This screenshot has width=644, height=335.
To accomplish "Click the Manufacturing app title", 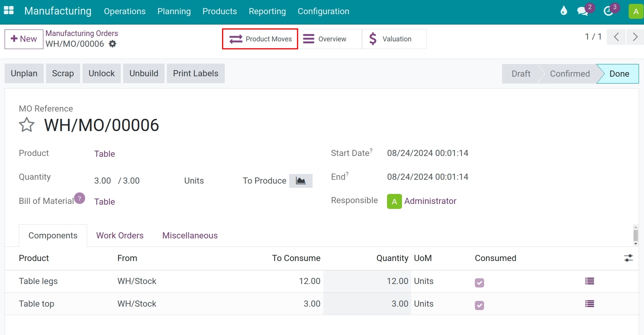I will (58, 11).
